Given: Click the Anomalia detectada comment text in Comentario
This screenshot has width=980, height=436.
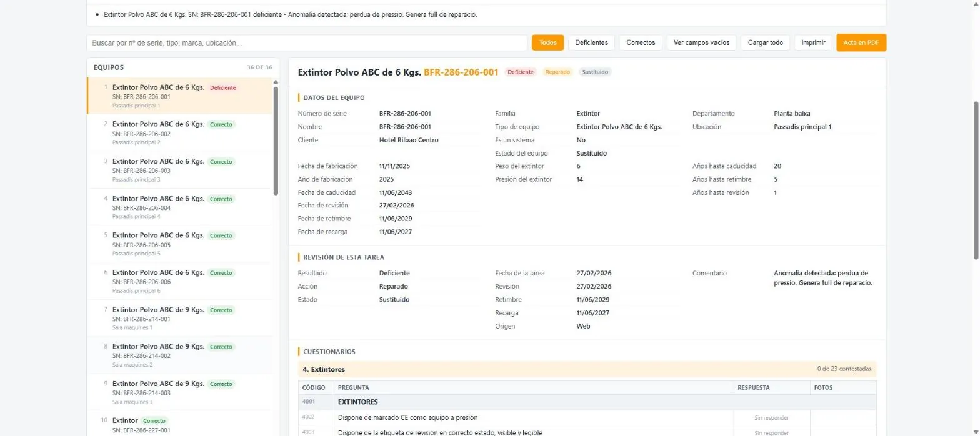Looking at the screenshot, I should (823, 278).
